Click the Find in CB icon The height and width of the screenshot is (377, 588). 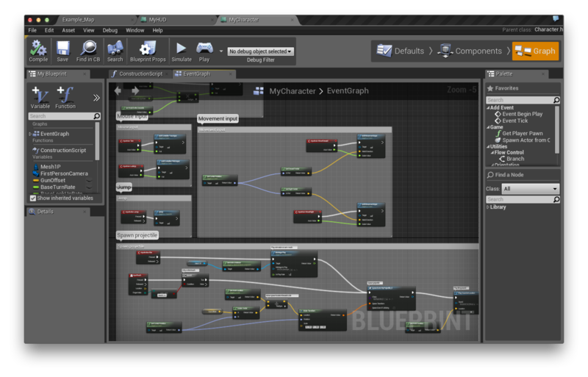tap(88, 51)
